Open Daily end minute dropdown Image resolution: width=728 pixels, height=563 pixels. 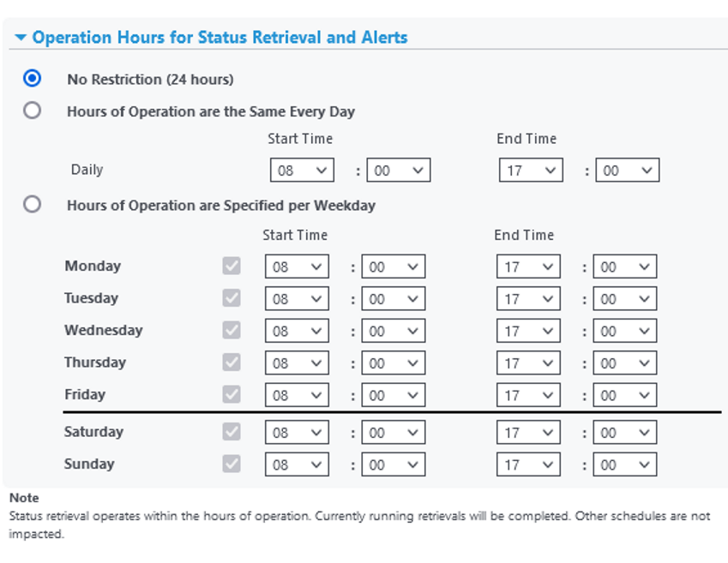point(627,171)
